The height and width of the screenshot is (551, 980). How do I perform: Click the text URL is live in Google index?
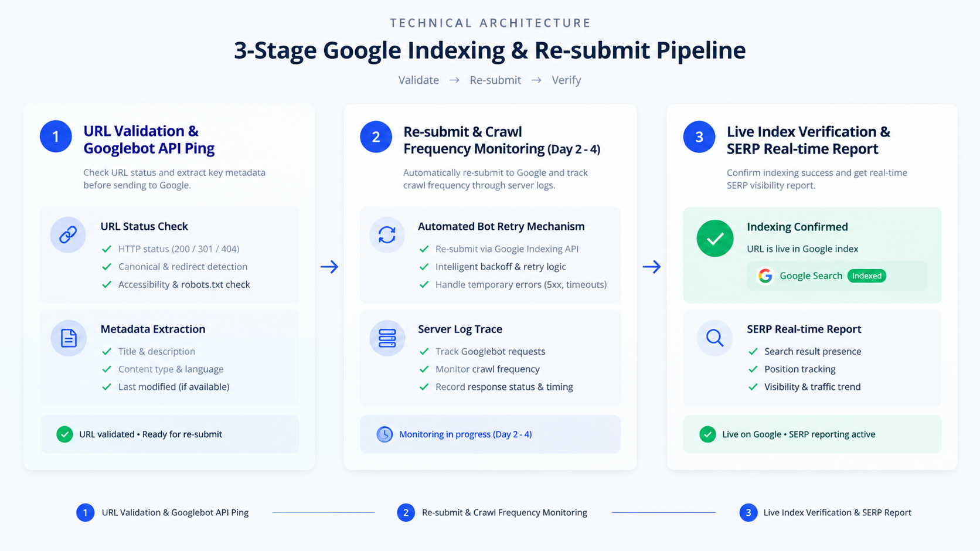tap(802, 249)
